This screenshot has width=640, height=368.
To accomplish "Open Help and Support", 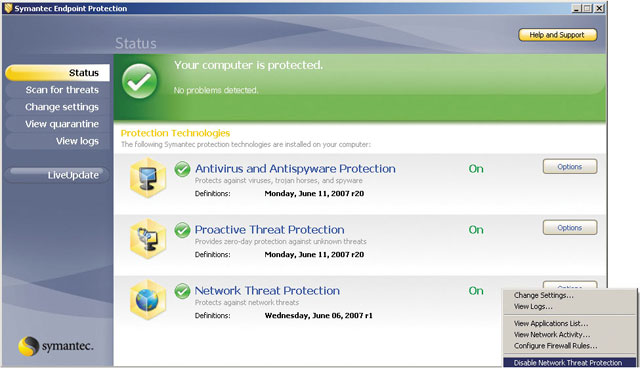I will [x=558, y=35].
